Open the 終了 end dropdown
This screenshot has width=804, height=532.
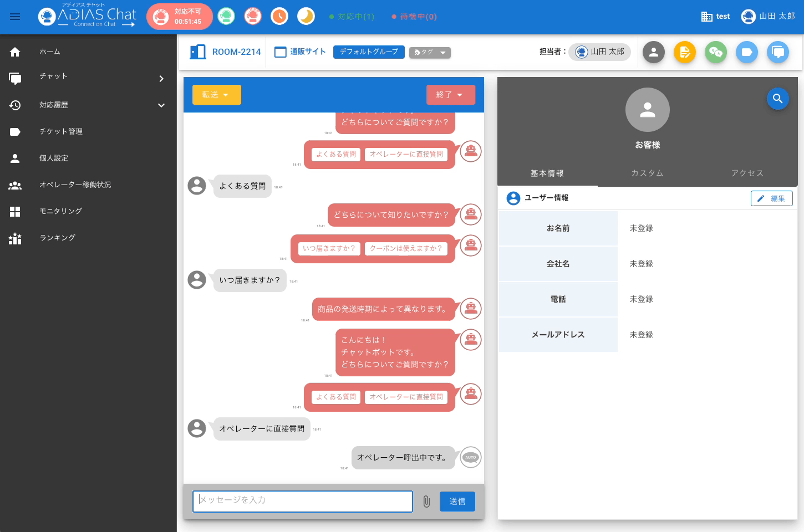[450, 95]
